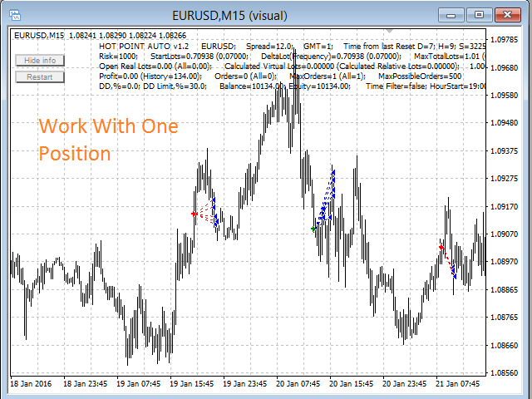Close the EURUSD,M15 visual chart window
This screenshot has width=532, height=399.
pos(508,16)
